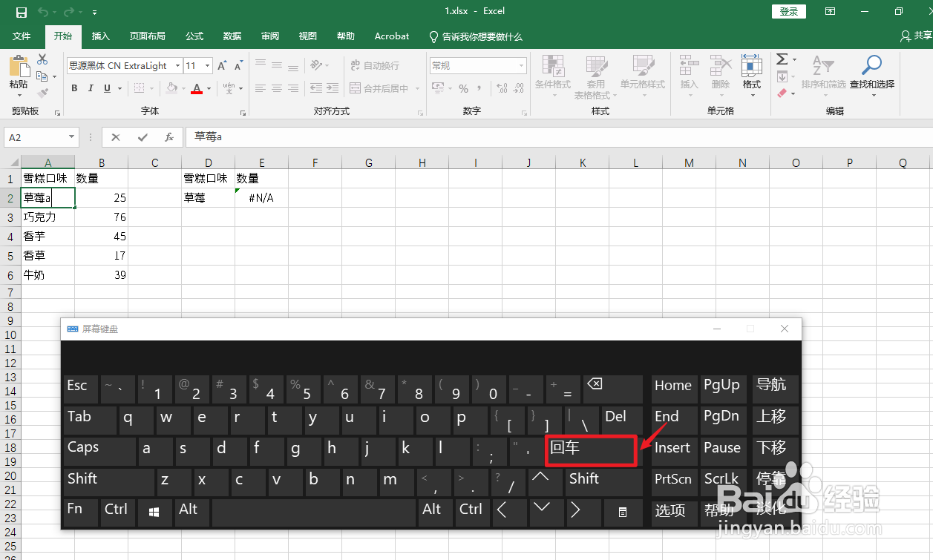933x560 pixels.
Task: Click the Align Left icon
Action: click(259, 88)
